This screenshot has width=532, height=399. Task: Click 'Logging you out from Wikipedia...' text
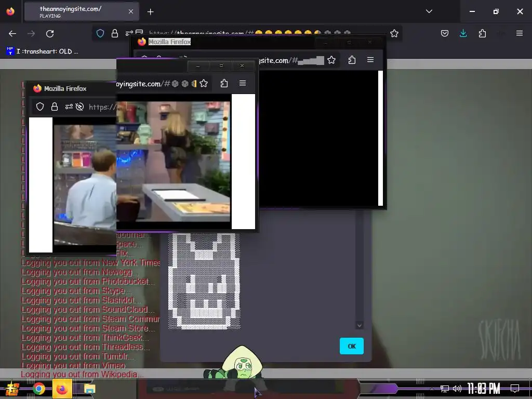point(82,375)
